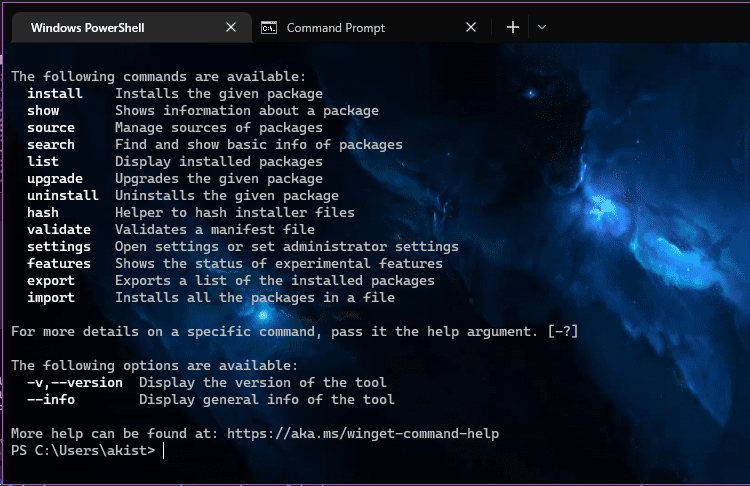Select the Windows PowerShell tab
Screen dimensions: 750x486
pyautogui.click(x=88, y=28)
